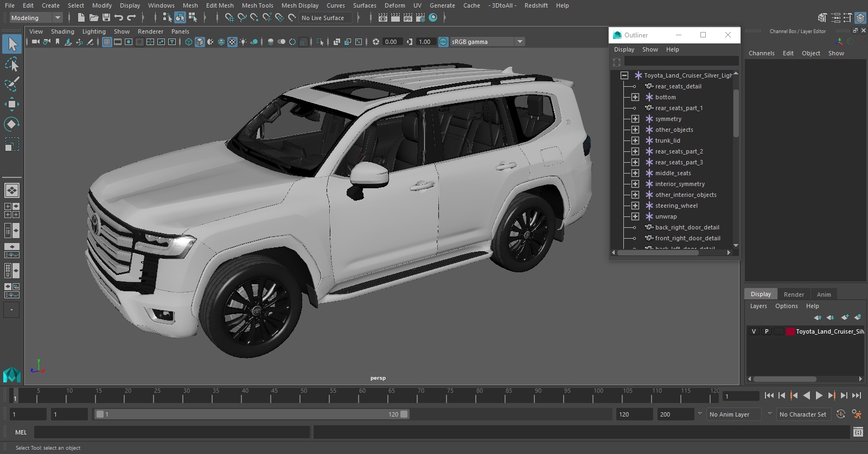
Task: Select the arrow Select tool
Action: coord(12,44)
